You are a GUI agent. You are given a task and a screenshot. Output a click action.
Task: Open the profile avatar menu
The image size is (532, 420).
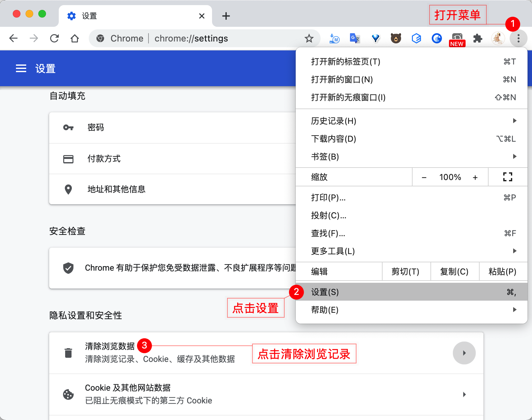[498, 38]
